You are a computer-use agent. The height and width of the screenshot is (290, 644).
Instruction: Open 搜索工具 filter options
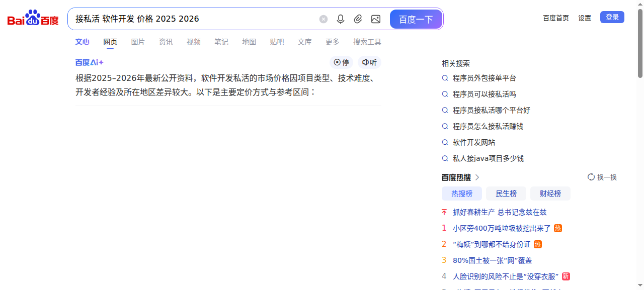pos(367,42)
